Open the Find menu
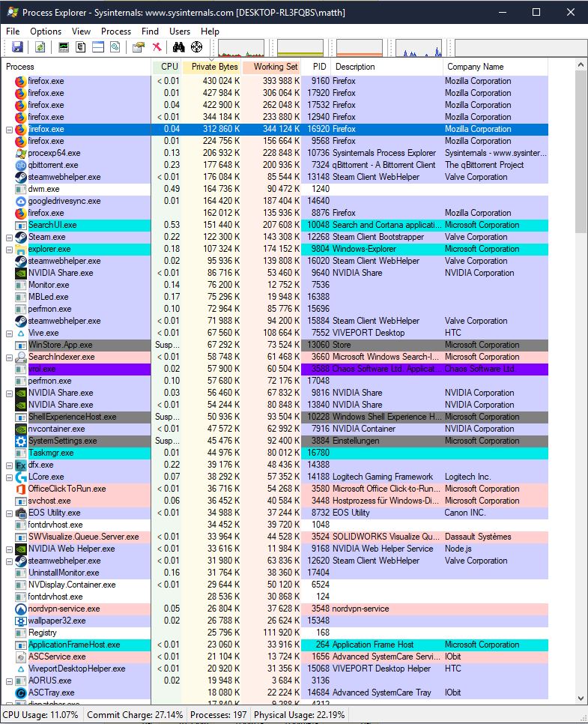Image resolution: width=588 pixels, height=724 pixels. 150,31
